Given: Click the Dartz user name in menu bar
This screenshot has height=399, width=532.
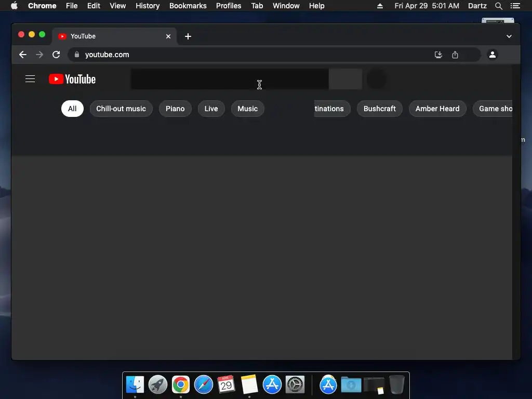Looking at the screenshot, I should click(477, 6).
